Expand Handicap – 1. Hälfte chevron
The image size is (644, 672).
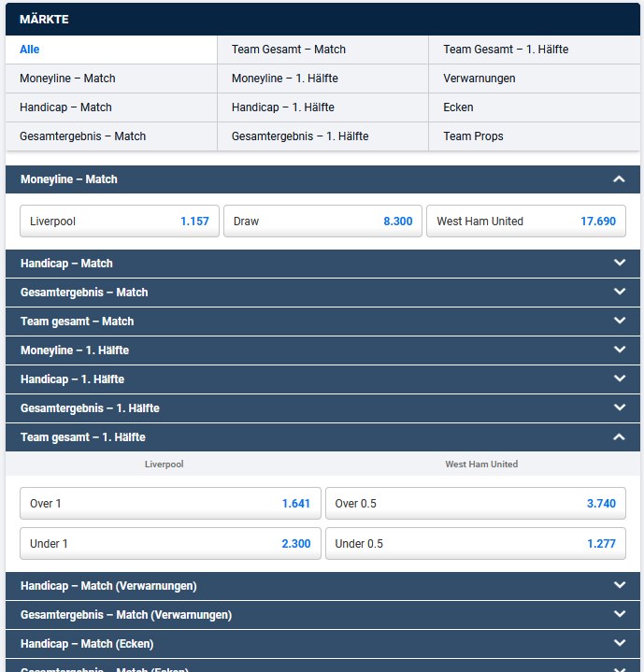point(619,379)
